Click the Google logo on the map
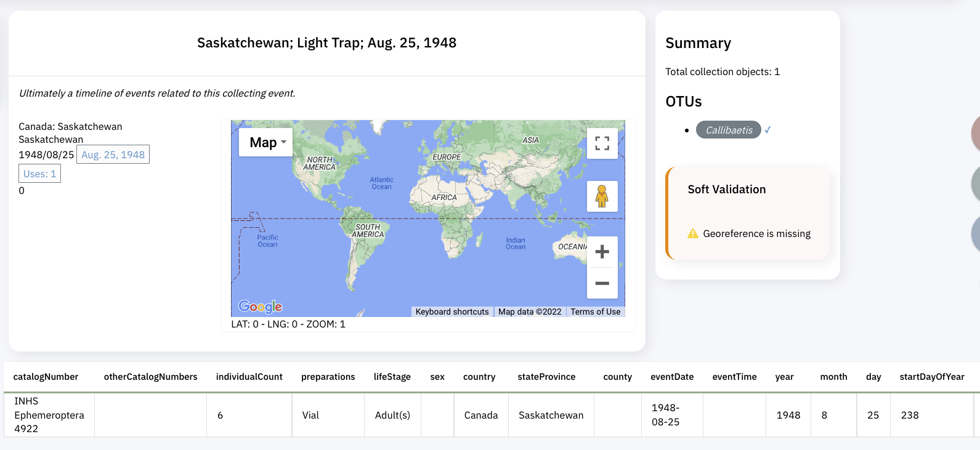The width and height of the screenshot is (980, 450). 260,307
